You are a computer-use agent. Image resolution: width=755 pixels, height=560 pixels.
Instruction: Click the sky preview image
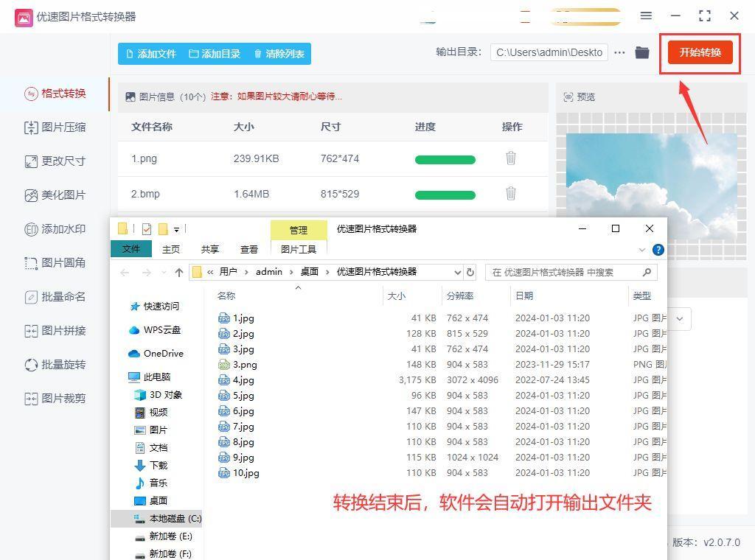pos(652,176)
